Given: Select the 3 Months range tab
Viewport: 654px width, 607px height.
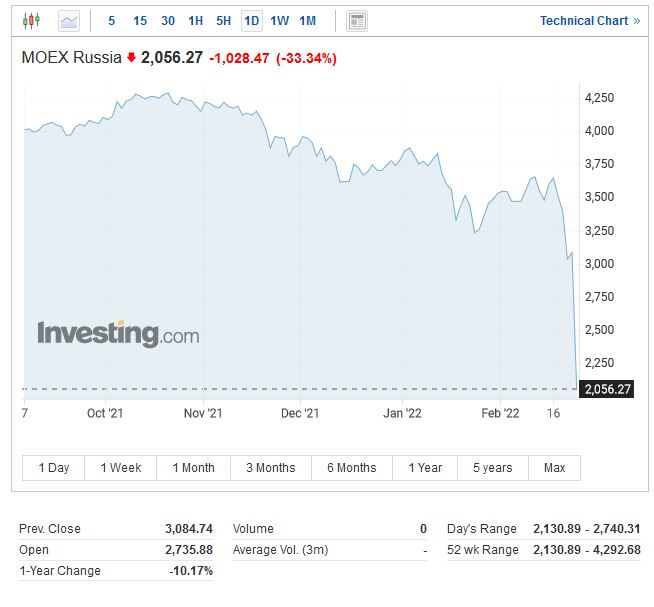Looking at the screenshot, I should coord(270,468).
